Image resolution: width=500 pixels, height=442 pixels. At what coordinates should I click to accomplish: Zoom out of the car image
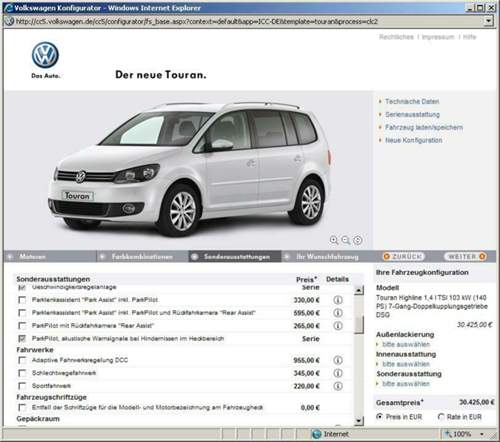tap(346, 240)
